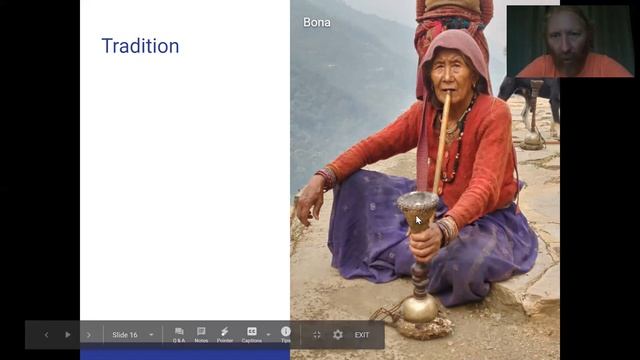Viewport: 640px width, 360px height.
Task: Activate the laser Pointer
Action: (224, 335)
